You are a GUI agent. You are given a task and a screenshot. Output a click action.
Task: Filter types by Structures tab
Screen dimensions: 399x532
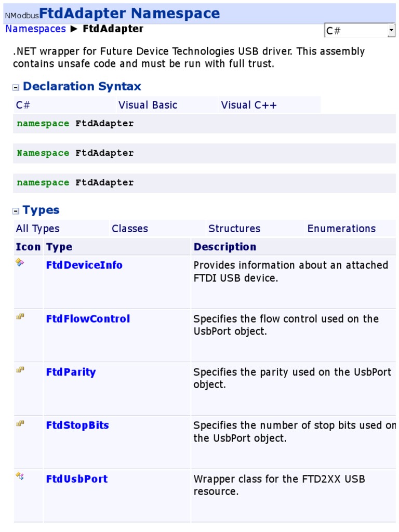pyautogui.click(x=234, y=229)
